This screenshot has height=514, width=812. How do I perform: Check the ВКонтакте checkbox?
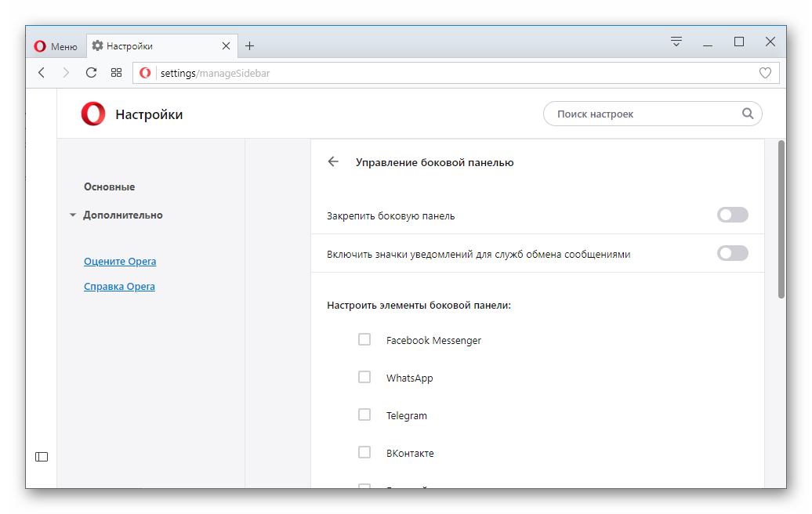[x=364, y=452]
